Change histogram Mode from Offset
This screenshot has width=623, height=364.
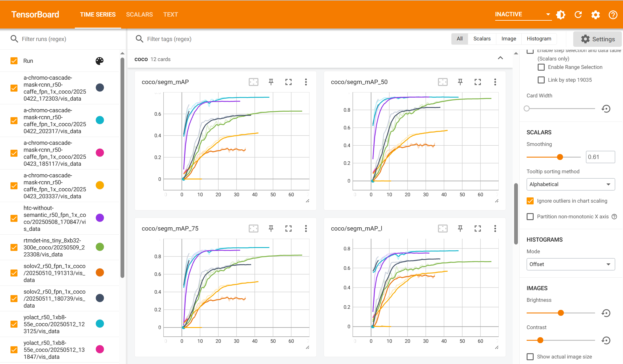(570, 264)
